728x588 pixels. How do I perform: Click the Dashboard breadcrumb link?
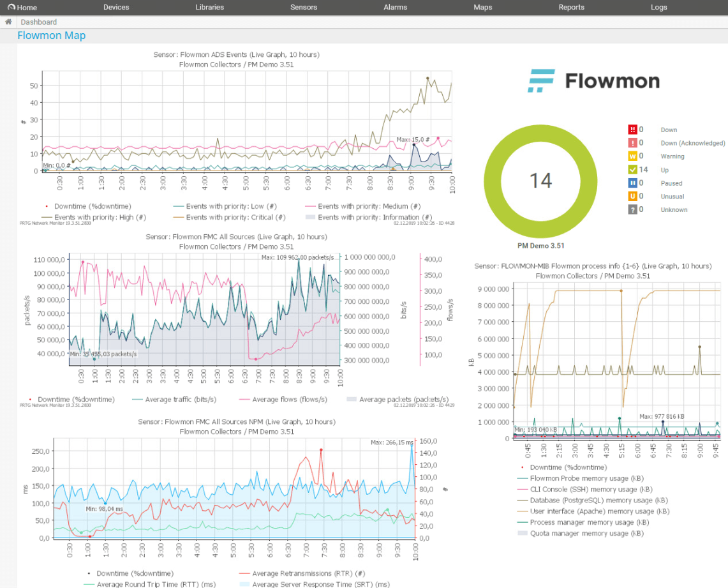point(39,22)
